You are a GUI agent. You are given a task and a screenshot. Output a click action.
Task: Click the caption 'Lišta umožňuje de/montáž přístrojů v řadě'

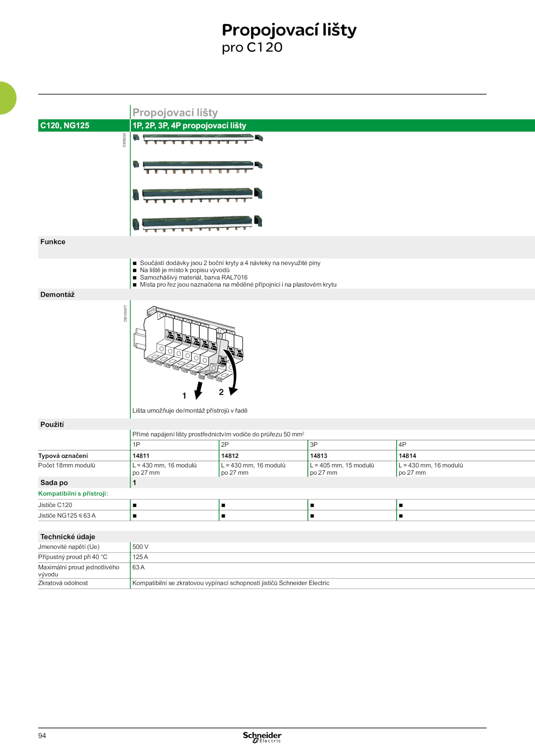[x=190, y=411]
